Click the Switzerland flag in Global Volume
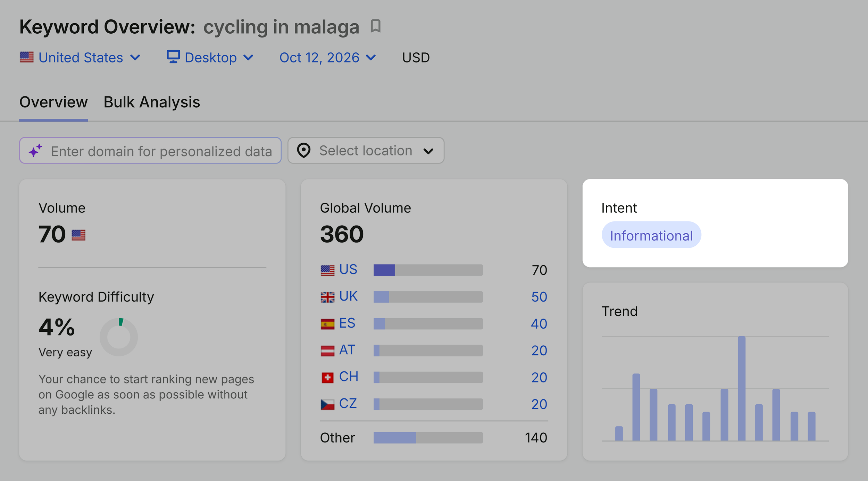Screen dimensions: 868x481 coord(327,378)
